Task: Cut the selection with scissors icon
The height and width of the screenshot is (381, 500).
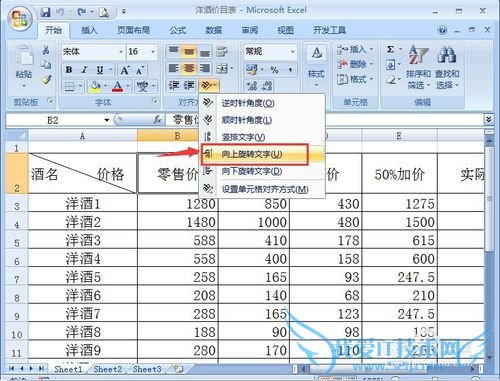Action: (46, 50)
